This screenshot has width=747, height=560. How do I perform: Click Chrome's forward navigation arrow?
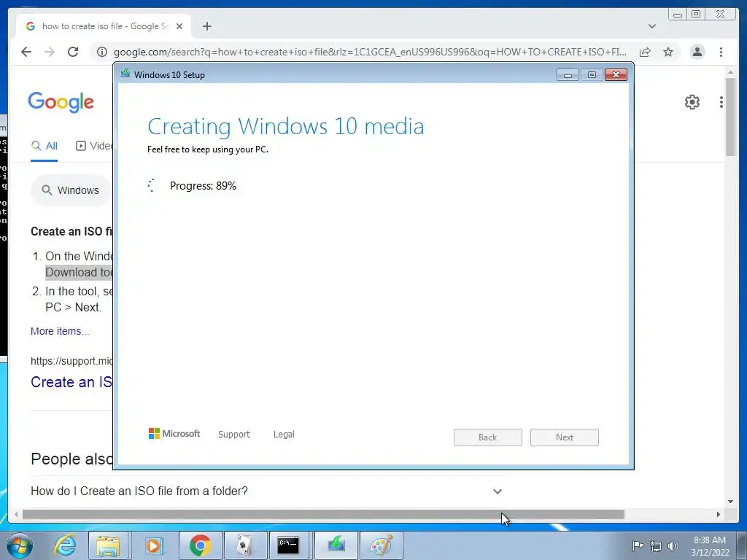coord(50,52)
